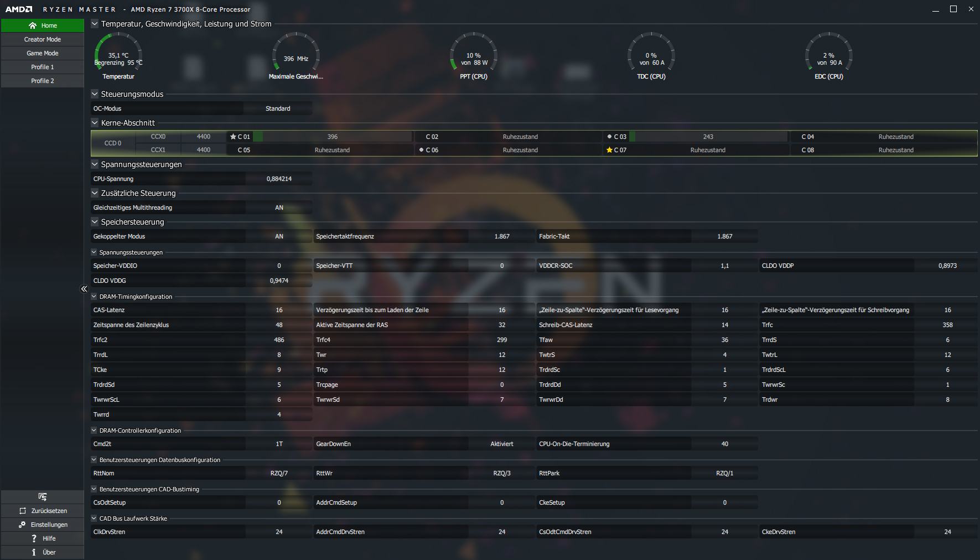Click Speichertaktfrequenz value 1.867

tap(502, 236)
